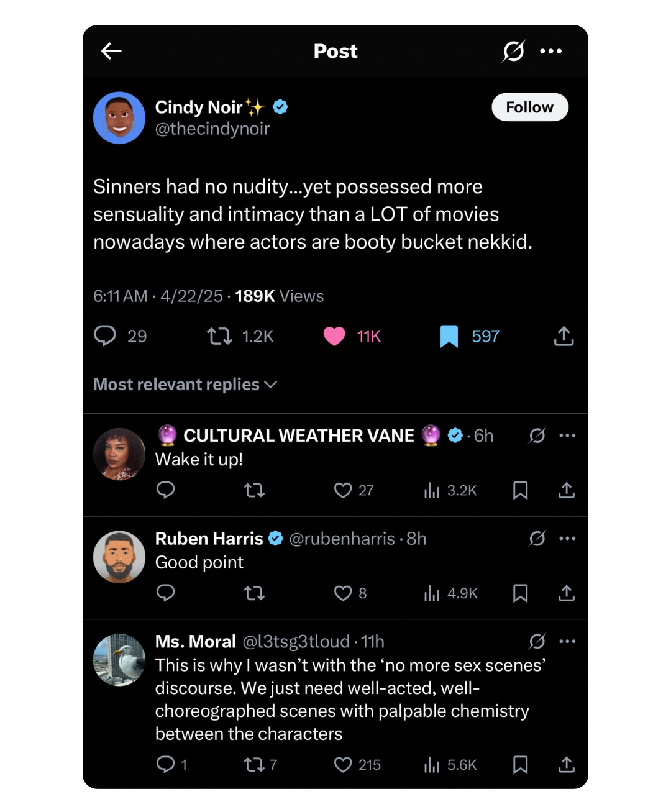
Task: Repost Cindy Noir's post with 1.2K reposts
Action: point(219,336)
